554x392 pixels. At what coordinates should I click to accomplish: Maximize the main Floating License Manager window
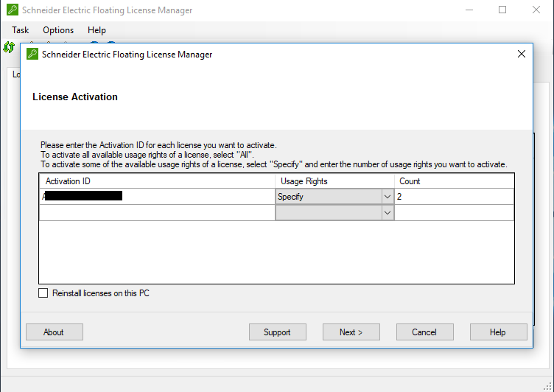[x=502, y=10]
